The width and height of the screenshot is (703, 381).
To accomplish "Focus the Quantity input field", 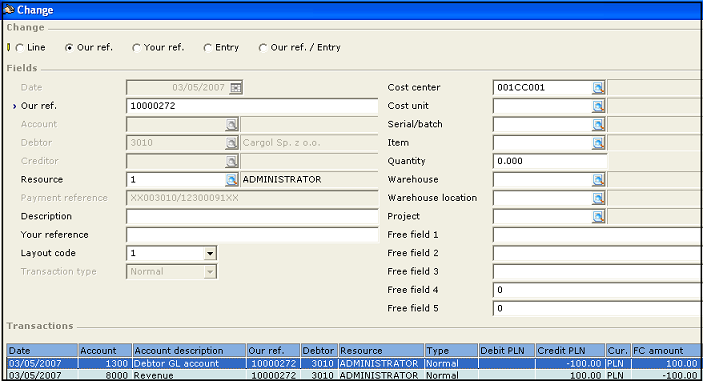I will tap(550, 161).
